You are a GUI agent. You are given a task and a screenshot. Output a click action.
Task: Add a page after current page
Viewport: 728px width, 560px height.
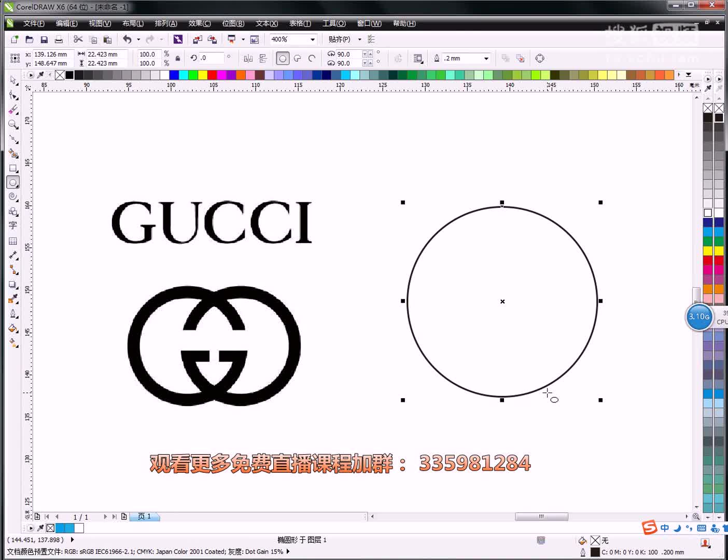pos(124,516)
